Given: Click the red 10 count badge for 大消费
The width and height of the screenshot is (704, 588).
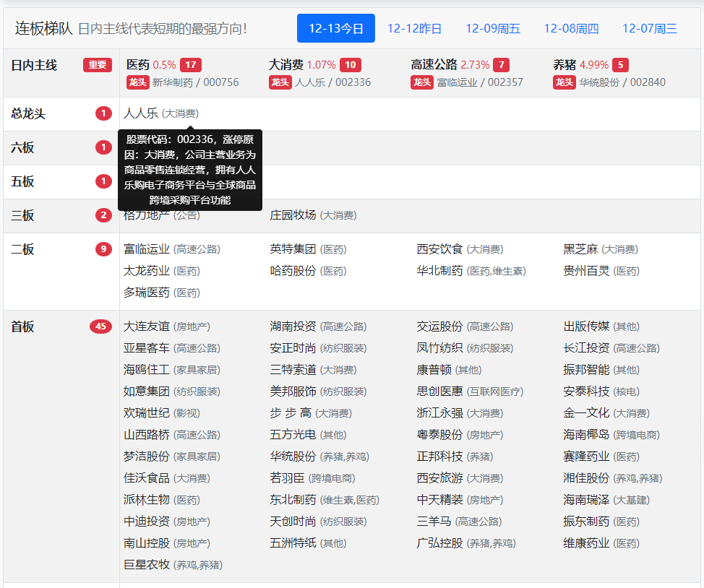Looking at the screenshot, I should [351, 64].
